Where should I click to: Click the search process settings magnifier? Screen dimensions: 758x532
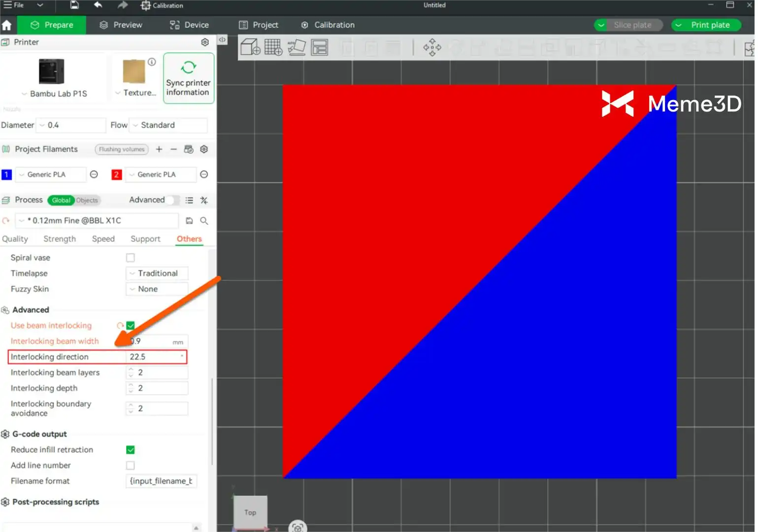pos(204,221)
